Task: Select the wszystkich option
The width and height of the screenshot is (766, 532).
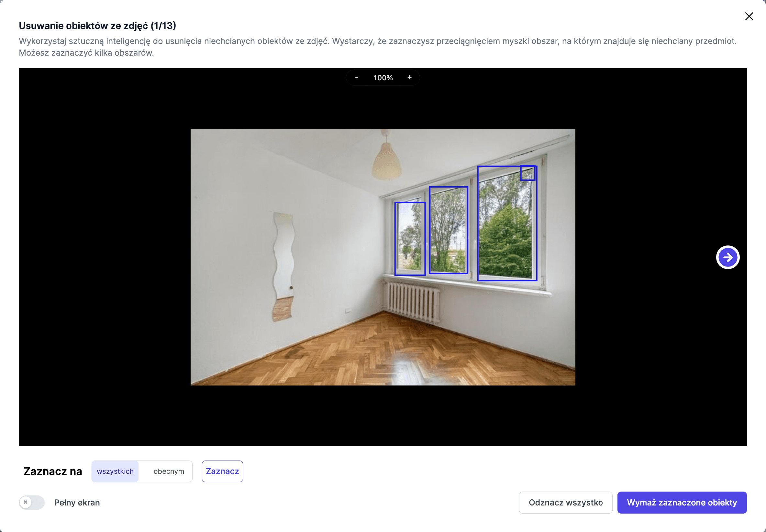Action: click(x=115, y=471)
